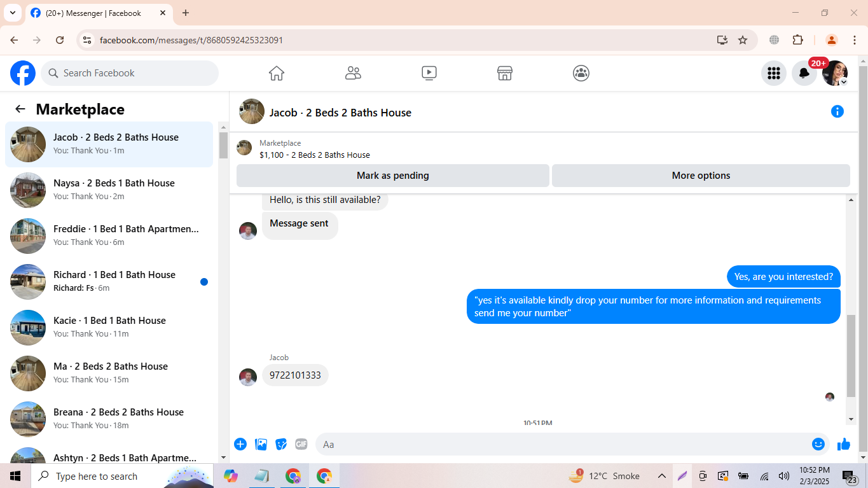Open More options for the listing
The height and width of the screenshot is (488, 868).
(x=701, y=176)
